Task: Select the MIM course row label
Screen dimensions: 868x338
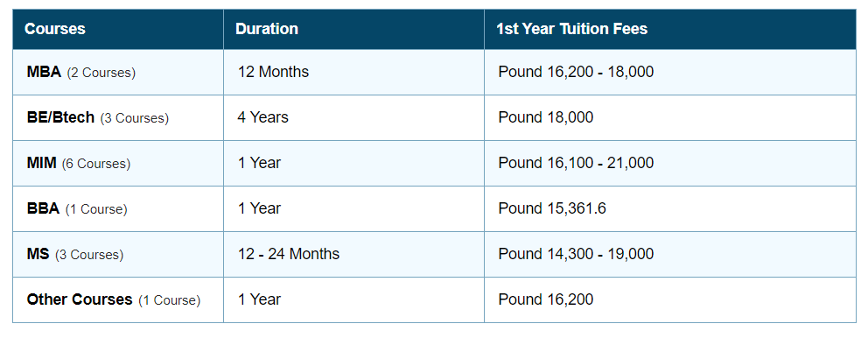Action: pos(41,163)
